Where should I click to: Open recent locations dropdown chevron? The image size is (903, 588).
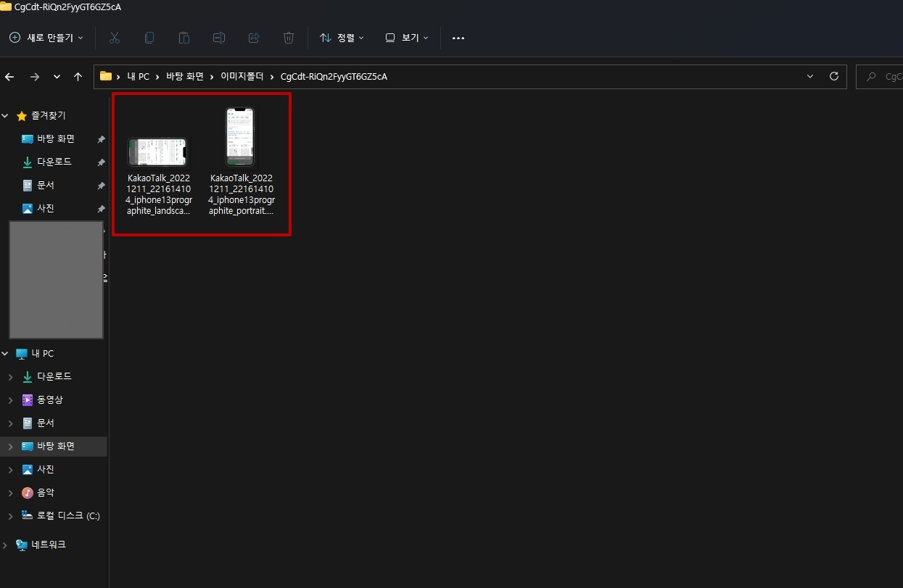(x=57, y=76)
